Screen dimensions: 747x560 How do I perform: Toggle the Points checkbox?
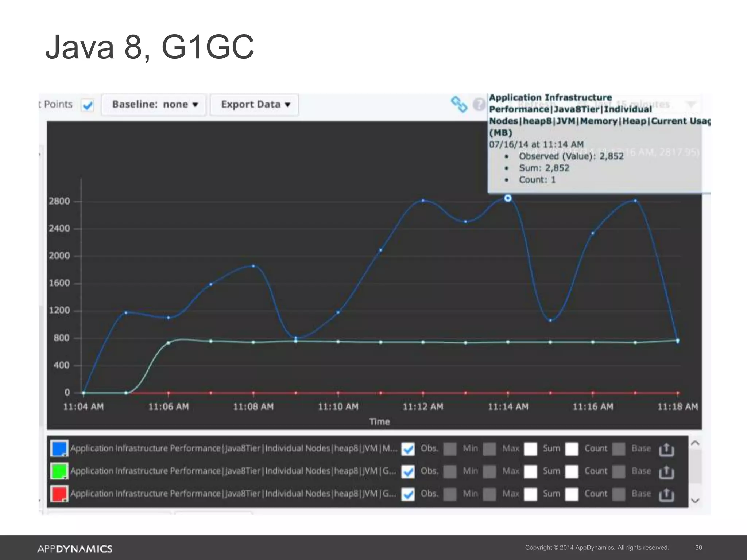tap(88, 105)
